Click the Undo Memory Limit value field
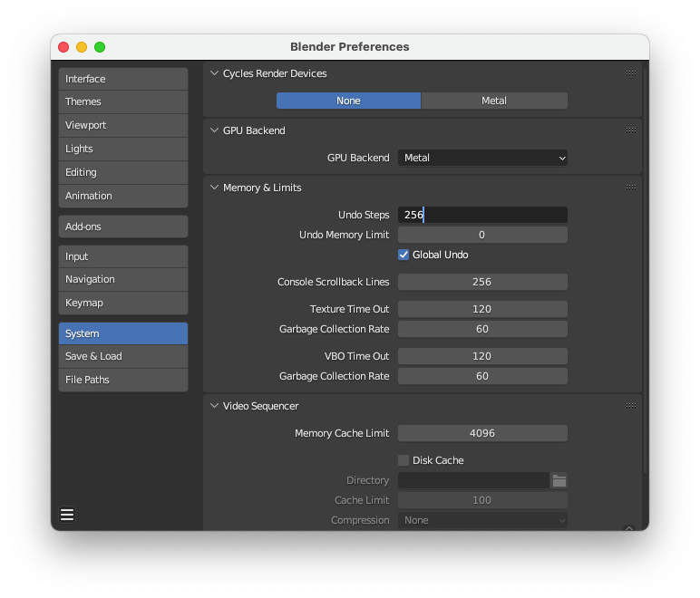This screenshot has width=700, height=598. [x=482, y=235]
